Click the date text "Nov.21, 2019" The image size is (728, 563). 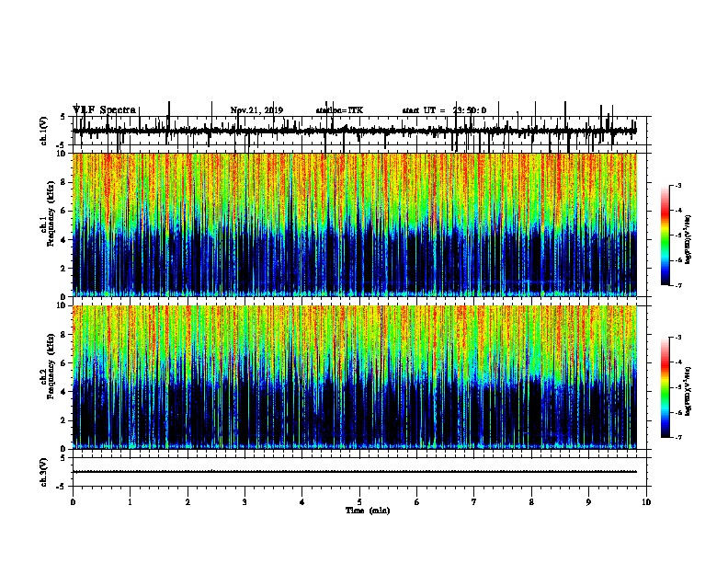[256, 110]
